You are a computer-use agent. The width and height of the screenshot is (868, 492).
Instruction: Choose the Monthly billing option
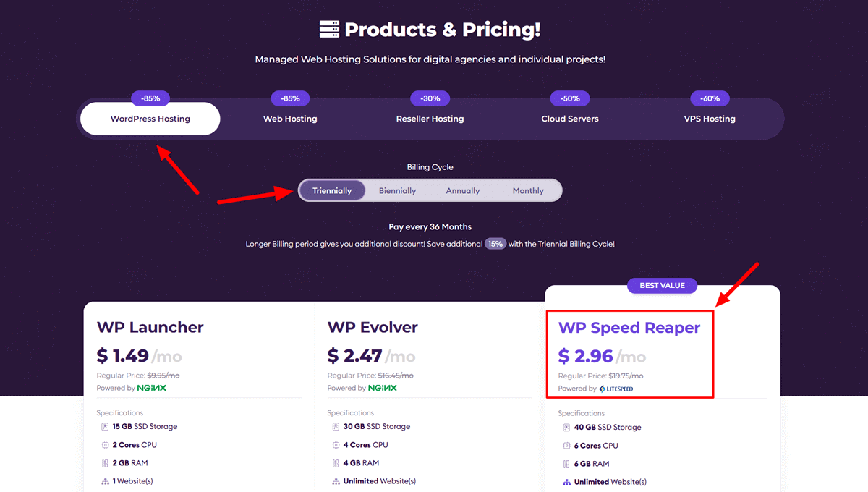528,191
